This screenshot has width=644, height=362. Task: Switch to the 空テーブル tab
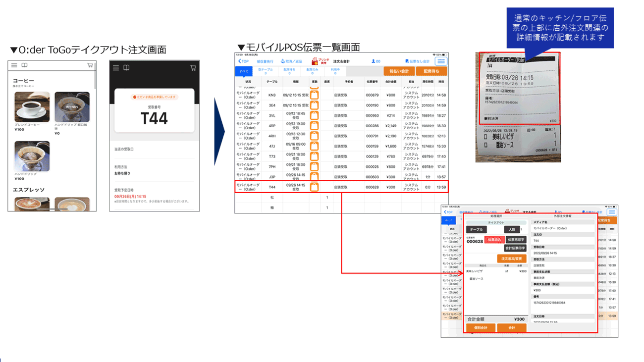(x=266, y=72)
